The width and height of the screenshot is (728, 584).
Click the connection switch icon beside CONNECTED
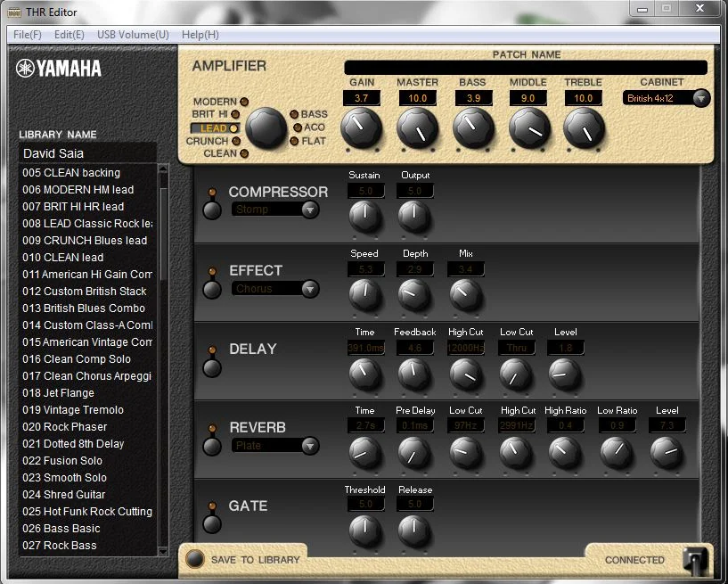click(695, 561)
